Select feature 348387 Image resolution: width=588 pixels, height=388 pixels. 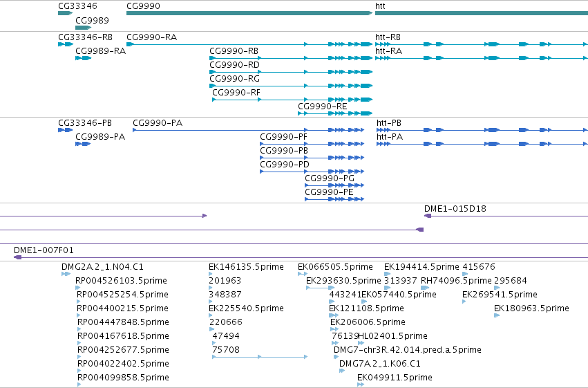coord(225,295)
